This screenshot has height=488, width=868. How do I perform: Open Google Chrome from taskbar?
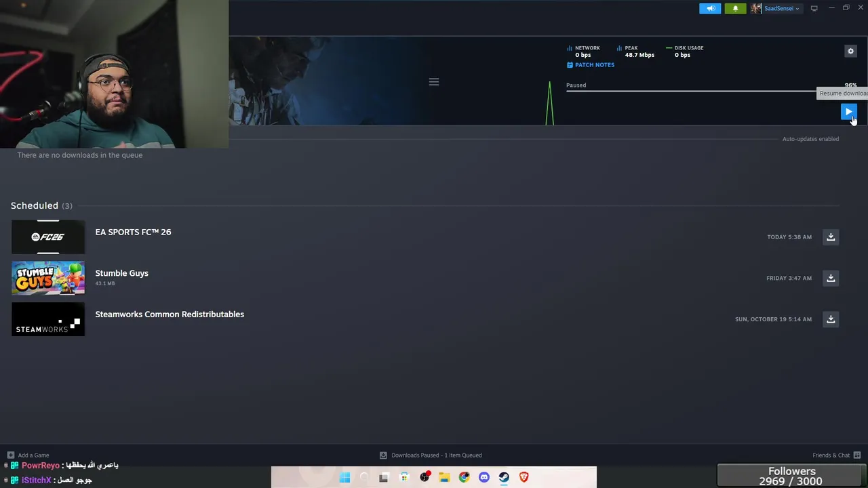pos(464,477)
